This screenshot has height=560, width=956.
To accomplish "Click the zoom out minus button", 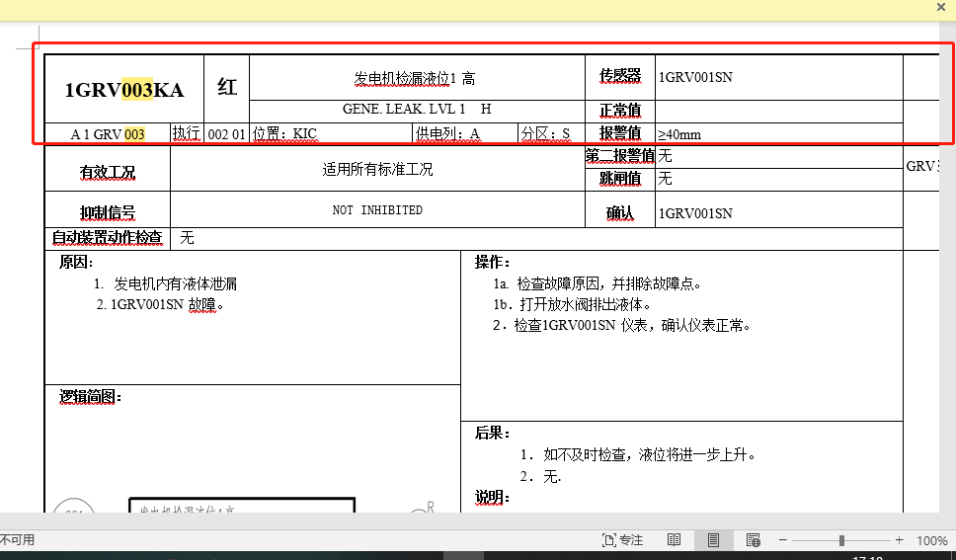I will 783,540.
